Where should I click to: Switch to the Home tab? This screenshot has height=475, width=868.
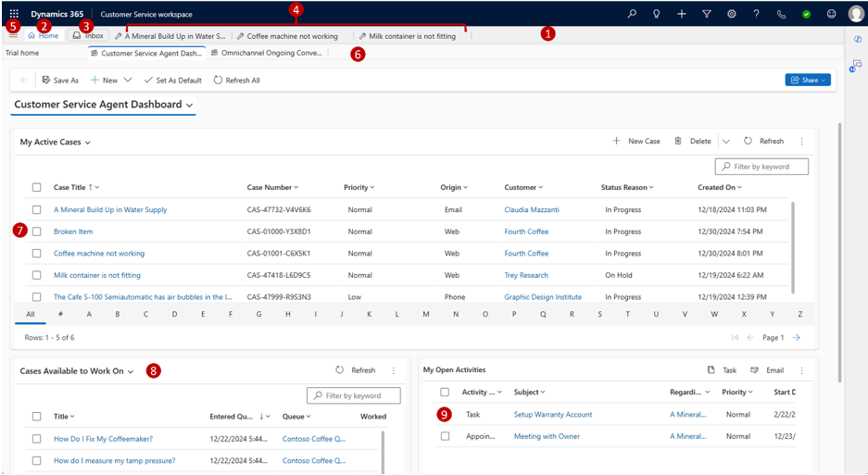44,35
